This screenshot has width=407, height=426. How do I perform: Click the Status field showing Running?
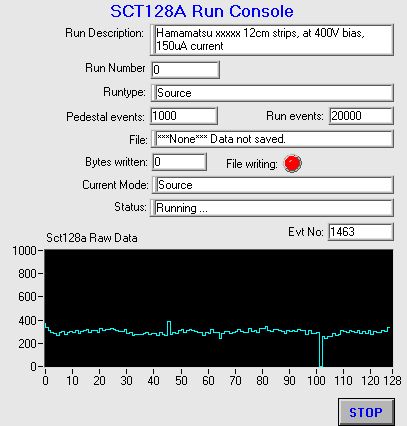pyautogui.click(x=272, y=208)
